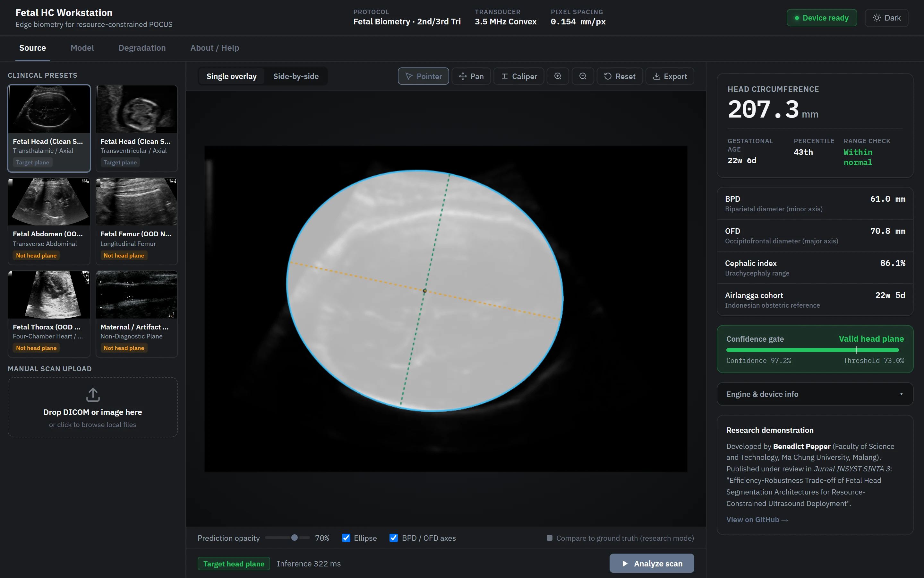Open the Model tab

tap(82, 48)
